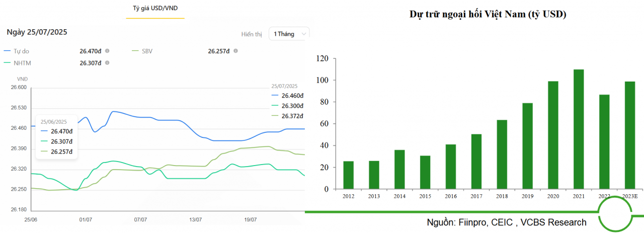The image size is (644, 233).
Task: Click the 2023E bar in reserves chart
Action: (629, 135)
